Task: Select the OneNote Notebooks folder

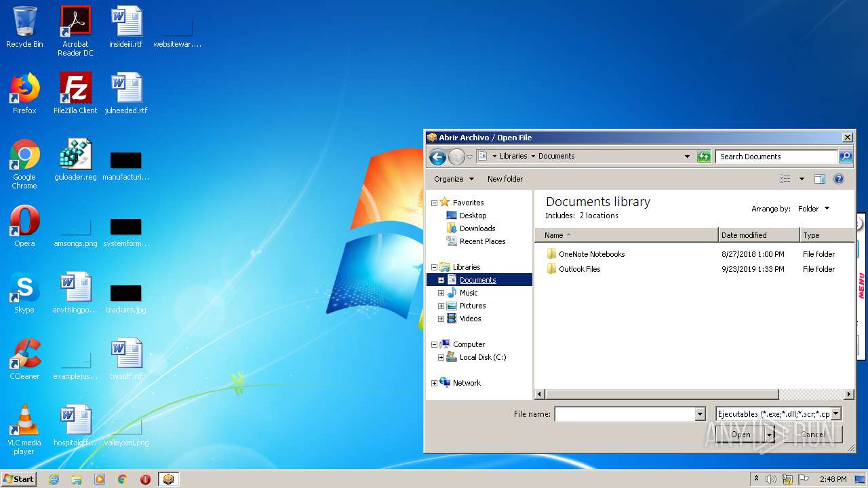Action: tap(591, 254)
